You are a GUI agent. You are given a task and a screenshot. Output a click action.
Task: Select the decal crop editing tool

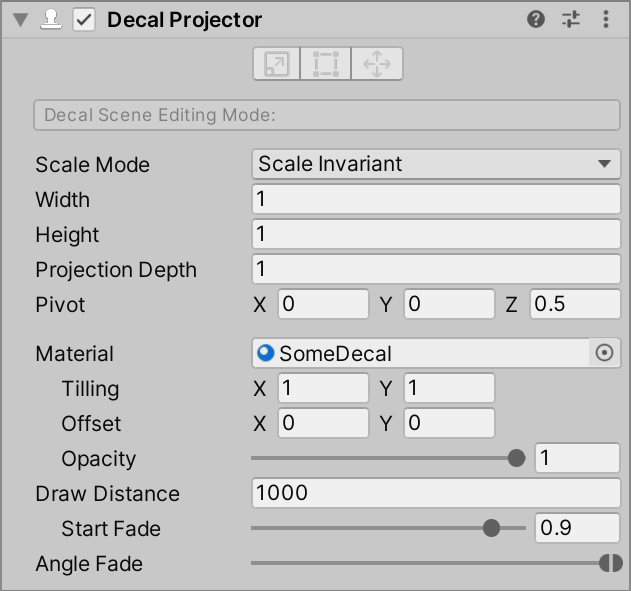click(x=326, y=65)
